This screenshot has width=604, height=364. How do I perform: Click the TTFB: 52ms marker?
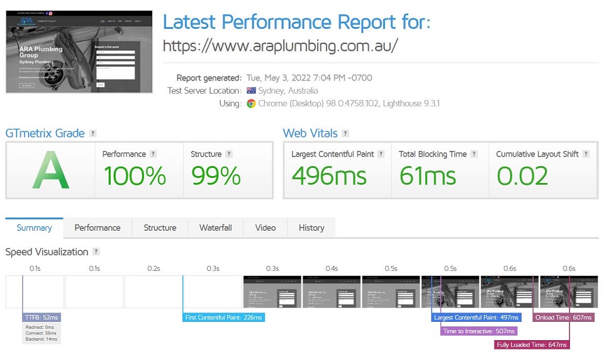42,317
